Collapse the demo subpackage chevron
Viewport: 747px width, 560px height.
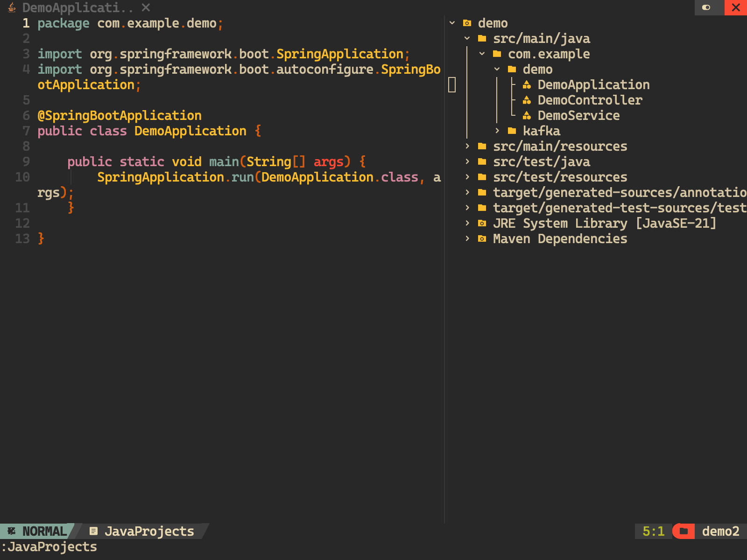coord(497,69)
